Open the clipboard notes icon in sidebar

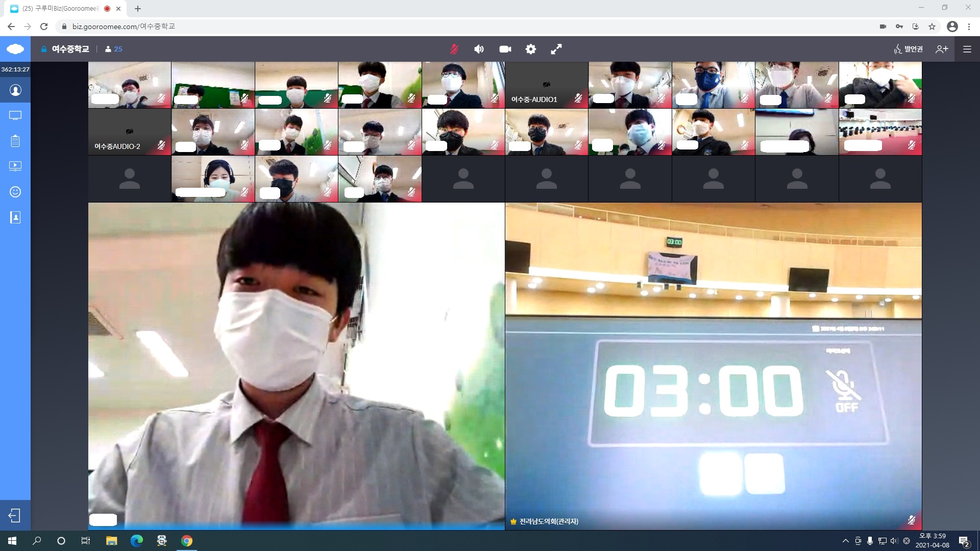point(15,141)
